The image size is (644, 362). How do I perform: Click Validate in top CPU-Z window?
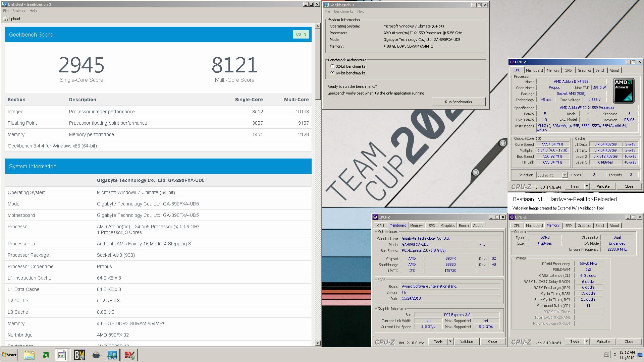[x=603, y=186]
